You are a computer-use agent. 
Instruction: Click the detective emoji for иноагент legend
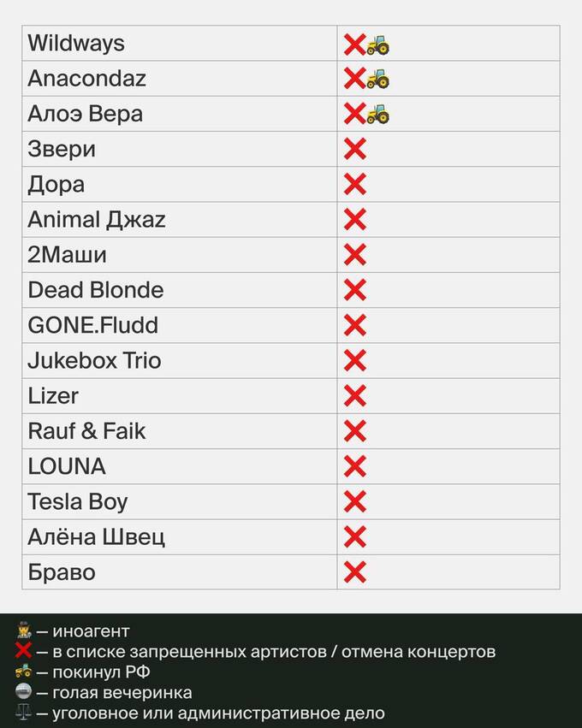coord(23,631)
